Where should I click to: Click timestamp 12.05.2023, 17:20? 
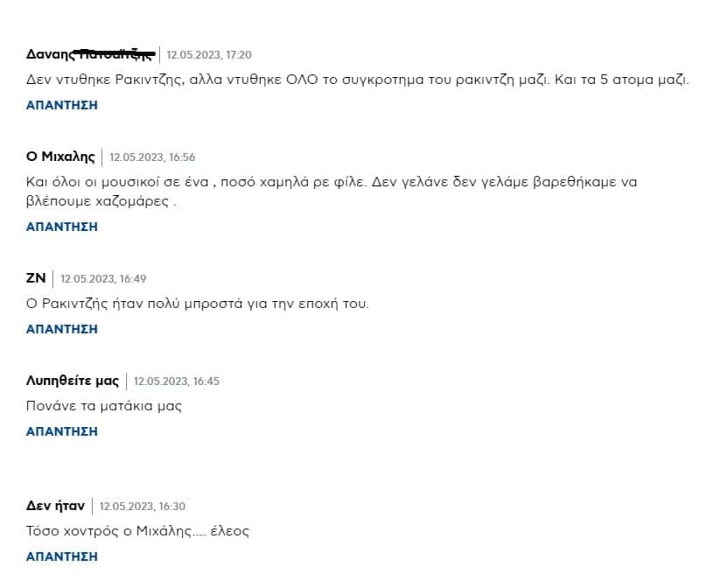[x=209, y=55]
